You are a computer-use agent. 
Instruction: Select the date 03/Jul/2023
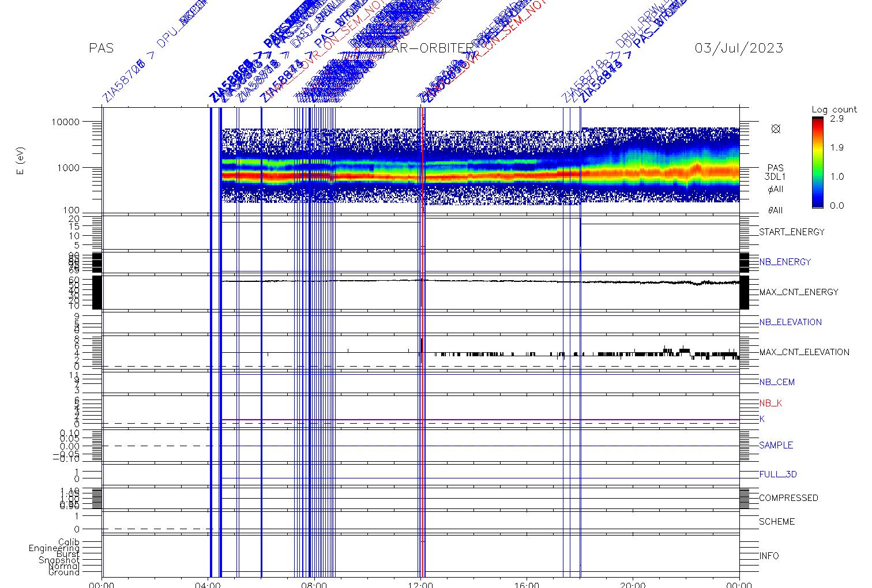(739, 48)
